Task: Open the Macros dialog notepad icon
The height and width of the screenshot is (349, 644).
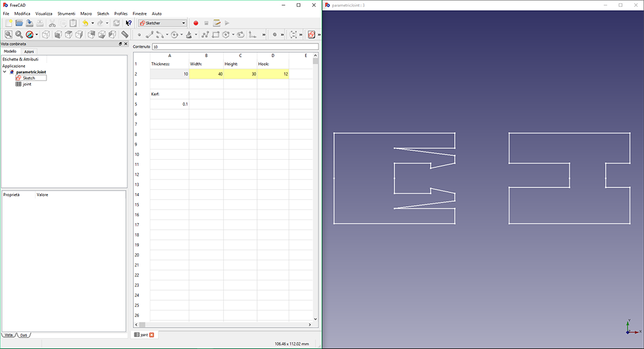Action: [x=216, y=23]
